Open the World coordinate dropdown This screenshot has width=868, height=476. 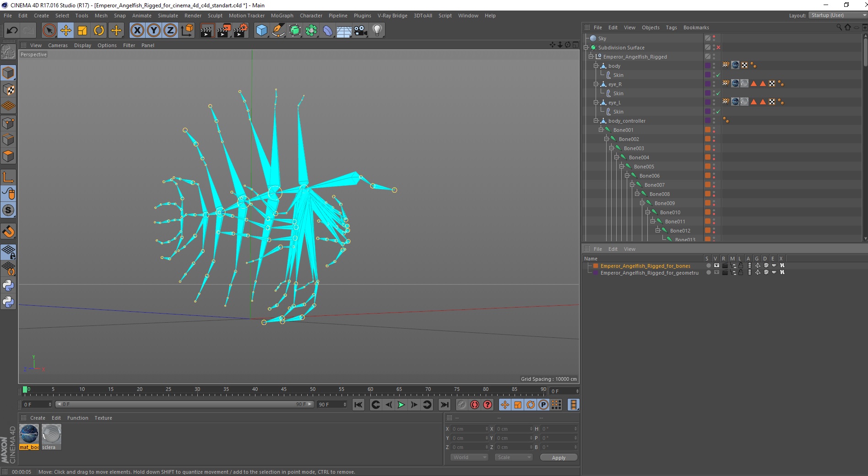click(469, 457)
